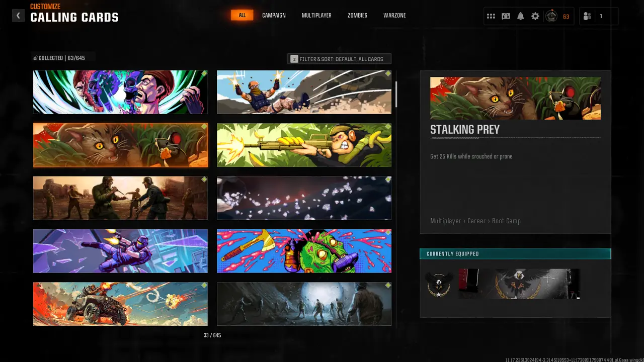Click the "STALKING PREY" title
This screenshot has height=362, width=644.
pyautogui.click(x=465, y=130)
